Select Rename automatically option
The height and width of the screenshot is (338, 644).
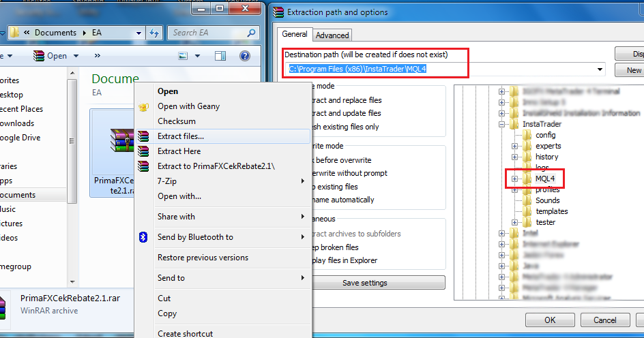(x=343, y=200)
